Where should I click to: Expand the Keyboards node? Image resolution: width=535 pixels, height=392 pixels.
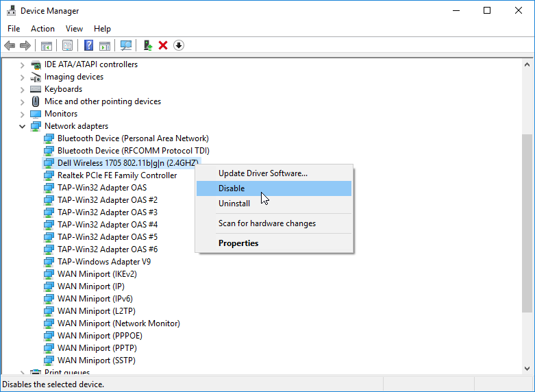pyautogui.click(x=22, y=90)
